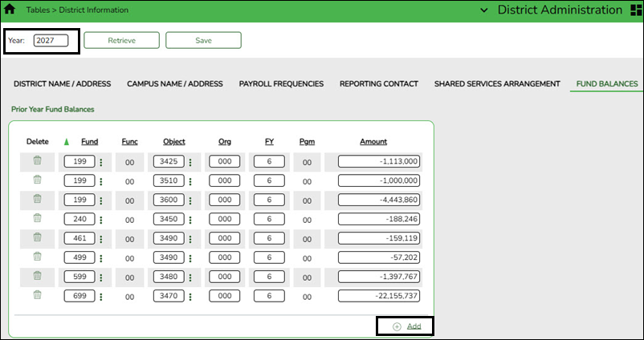Open object lookup beside object 3600
The height and width of the screenshot is (340, 644).
190,201
